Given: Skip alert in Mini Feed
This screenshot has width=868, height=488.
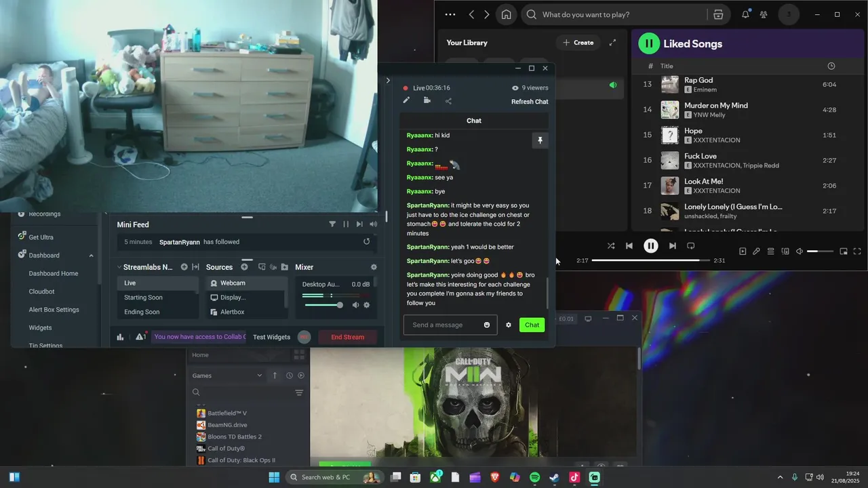Looking at the screenshot, I should (359, 224).
